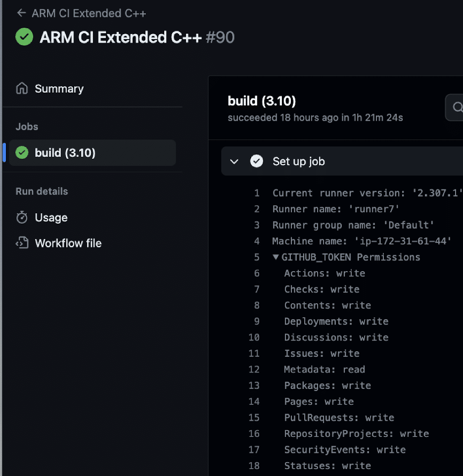The height and width of the screenshot is (476, 463).
Task: Click the Workflow file code icon
Action: pyautogui.click(x=22, y=243)
